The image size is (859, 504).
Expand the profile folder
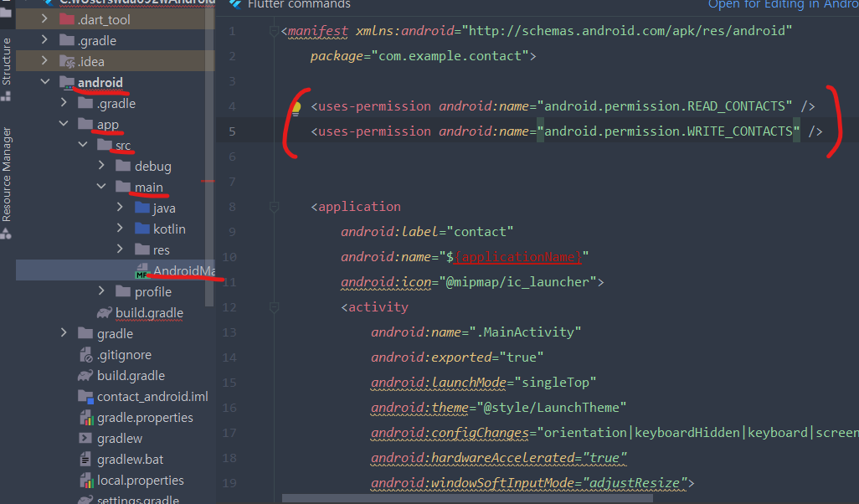(x=101, y=291)
